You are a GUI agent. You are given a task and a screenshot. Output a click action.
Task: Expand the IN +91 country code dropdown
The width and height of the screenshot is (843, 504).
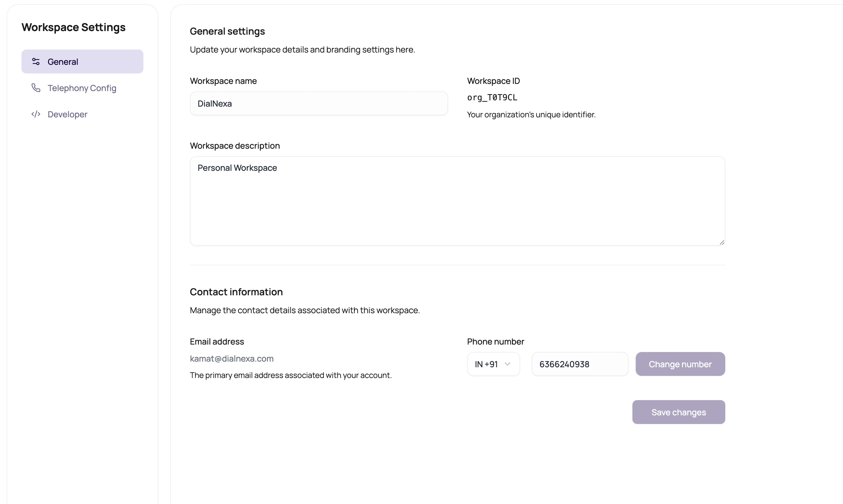[x=493, y=364]
